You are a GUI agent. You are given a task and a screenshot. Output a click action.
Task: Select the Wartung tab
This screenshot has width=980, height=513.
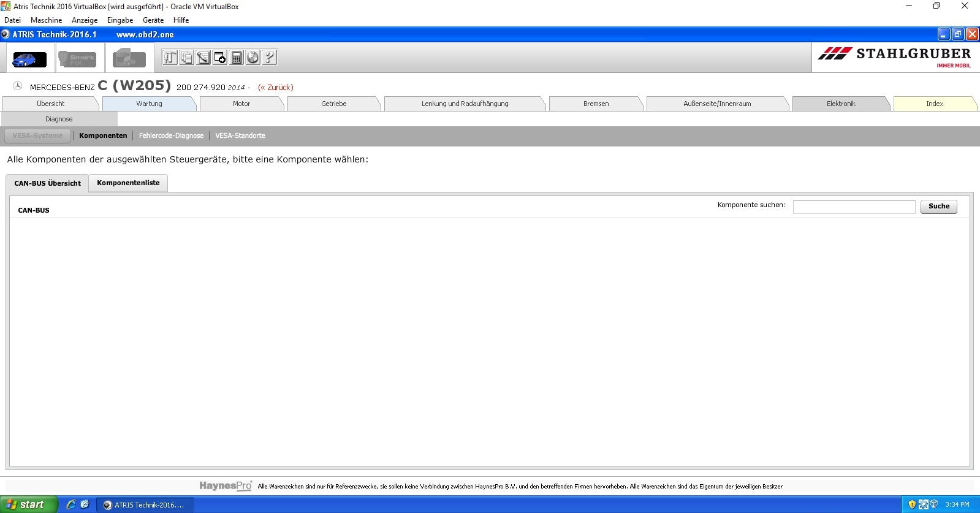(149, 104)
